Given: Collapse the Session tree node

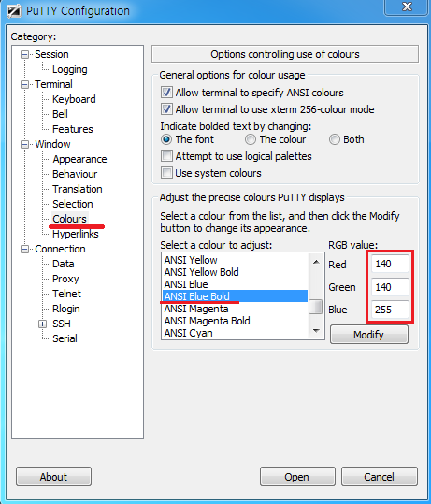Looking at the screenshot, I should [x=24, y=55].
